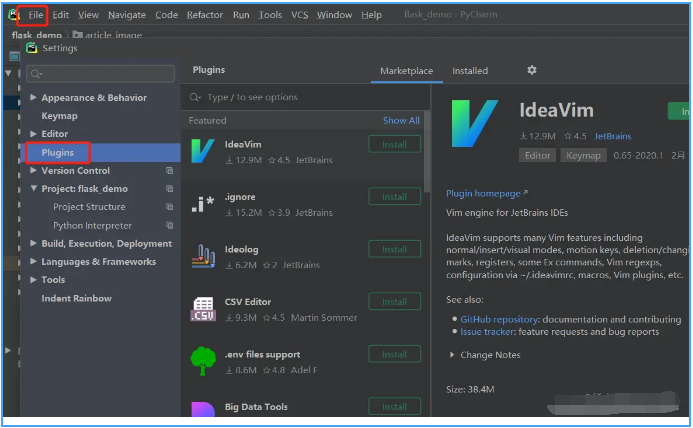
Task: Switch to the Marketplace tab
Action: coord(407,71)
